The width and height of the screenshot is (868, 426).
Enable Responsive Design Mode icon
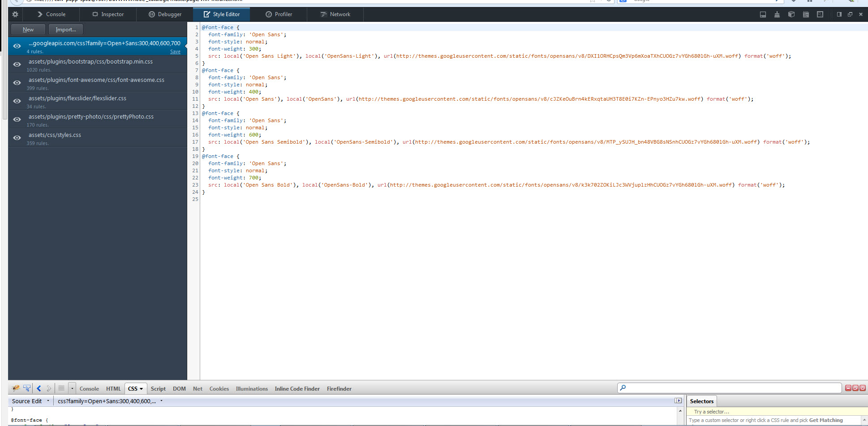click(x=820, y=14)
